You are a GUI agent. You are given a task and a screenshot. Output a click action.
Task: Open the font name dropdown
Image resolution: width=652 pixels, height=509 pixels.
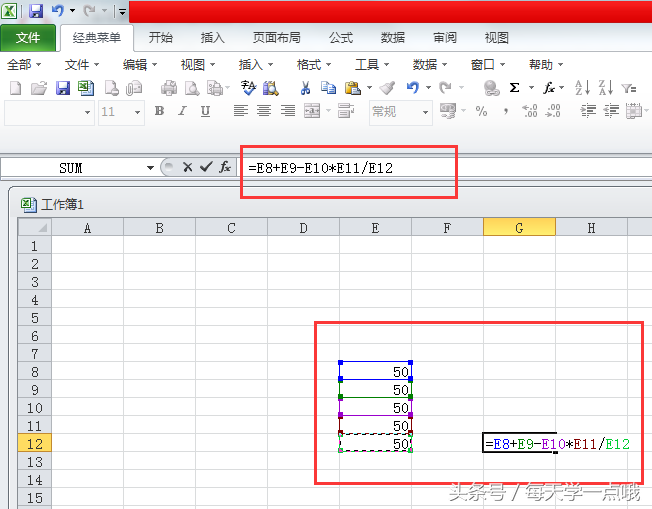(x=87, y=112)
